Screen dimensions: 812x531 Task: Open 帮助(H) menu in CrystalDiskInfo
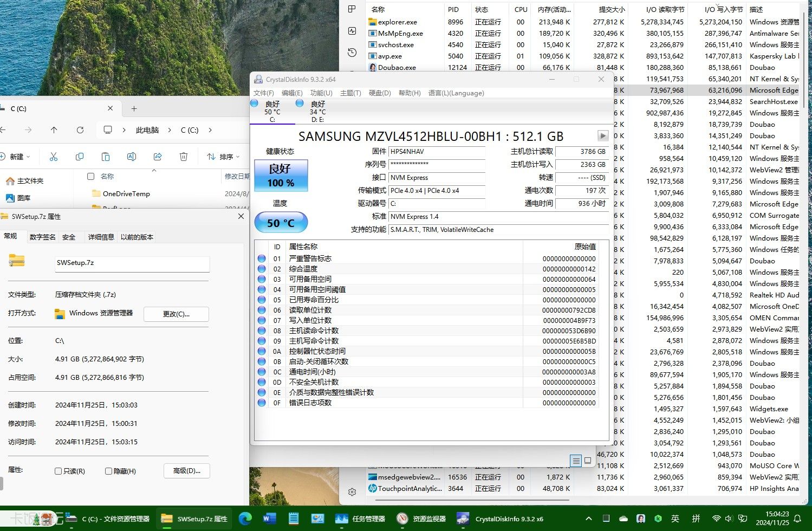click(410, 93)
